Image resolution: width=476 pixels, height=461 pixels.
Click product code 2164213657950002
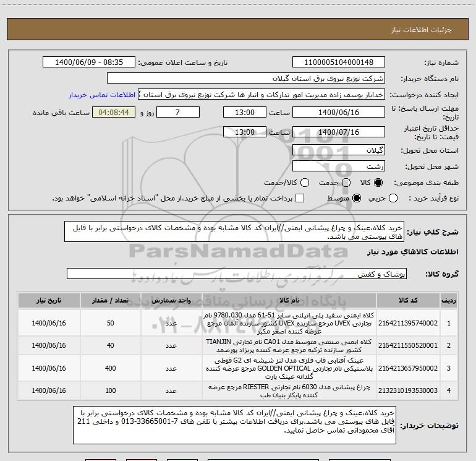pos(408,368)
